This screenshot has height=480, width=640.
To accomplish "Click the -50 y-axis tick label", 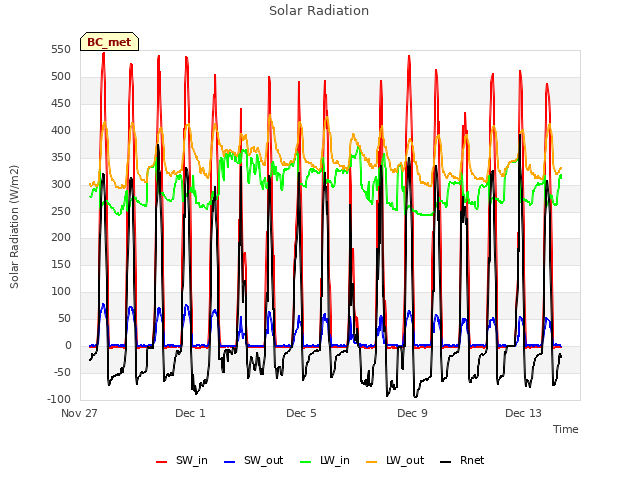I will 62,373.
